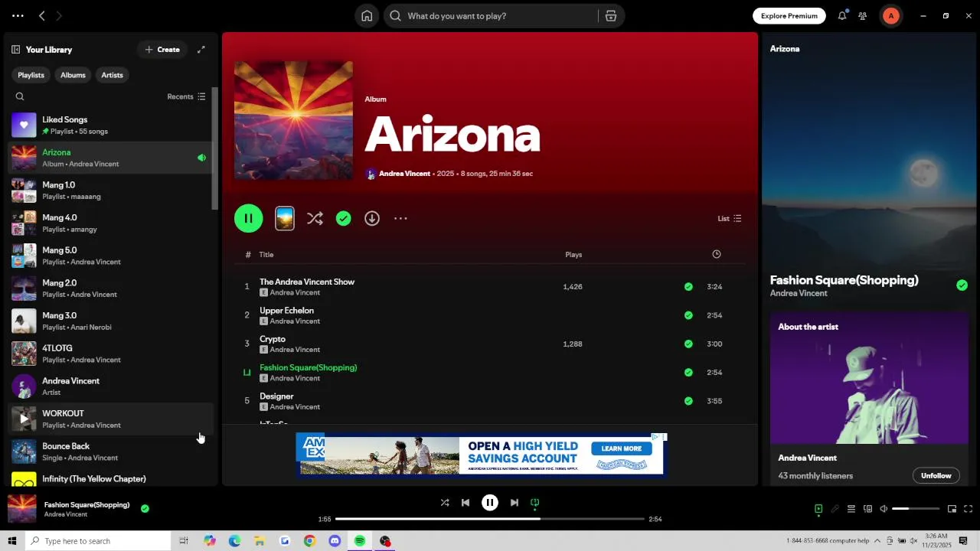Open Connect to a device icon
This screenshot has width=980, height=551.
(x=867, y=509)
